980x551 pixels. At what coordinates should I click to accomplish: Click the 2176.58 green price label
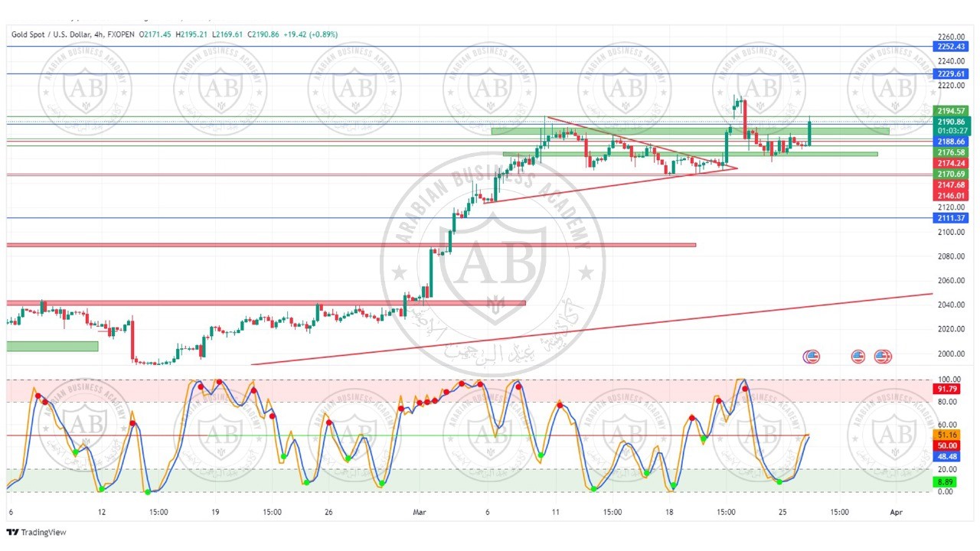tap(950, 152)
